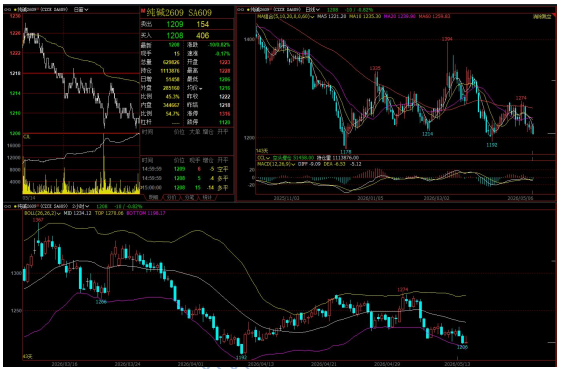Click the MA10 1225.30 readout
This screenshot has width=564, height=369.
pyautogui.click(x=365, y=17)
